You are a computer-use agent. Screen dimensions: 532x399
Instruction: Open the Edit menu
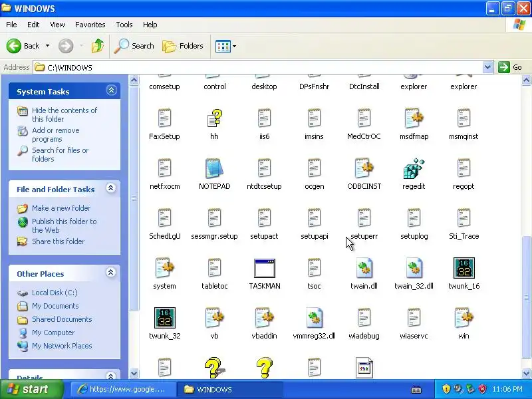33,25
